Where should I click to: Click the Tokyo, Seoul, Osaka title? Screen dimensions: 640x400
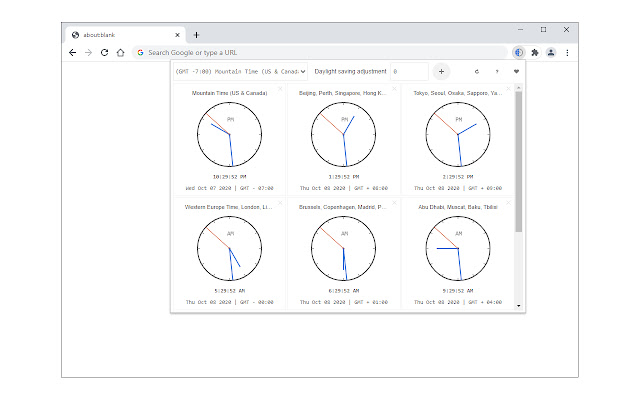click(x=458, y=93)
